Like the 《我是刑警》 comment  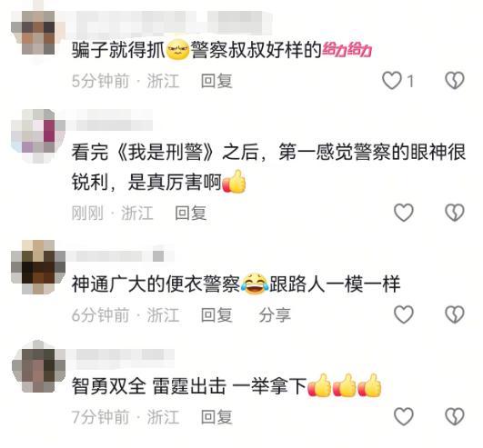[x=404, y=213]
